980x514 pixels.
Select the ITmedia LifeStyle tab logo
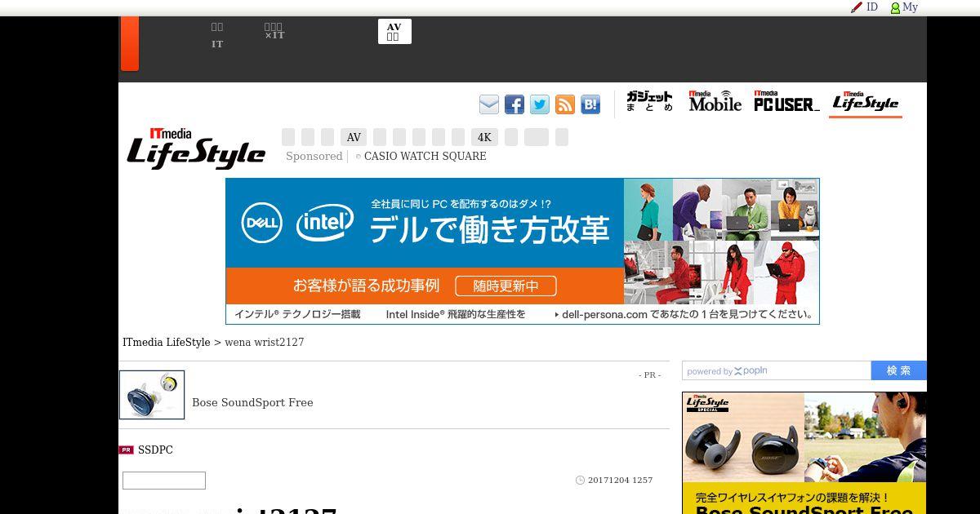866,102
